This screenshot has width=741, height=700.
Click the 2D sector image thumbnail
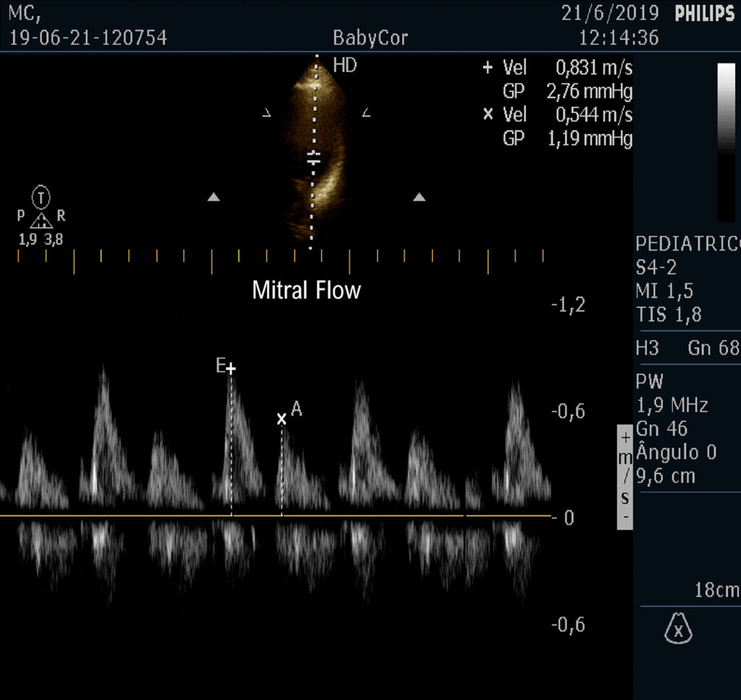316,151
